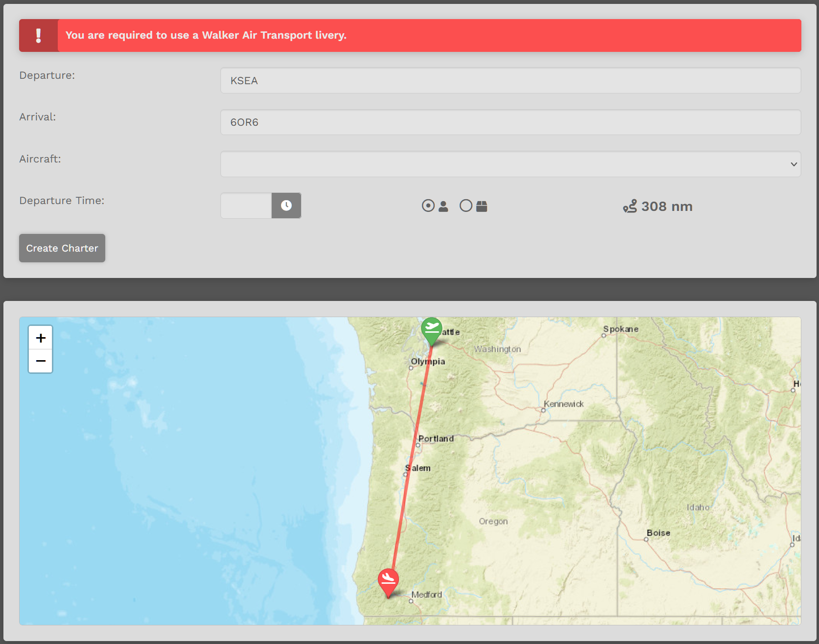
Task: Click the route distance icon
Action: (x=630, y=206)
